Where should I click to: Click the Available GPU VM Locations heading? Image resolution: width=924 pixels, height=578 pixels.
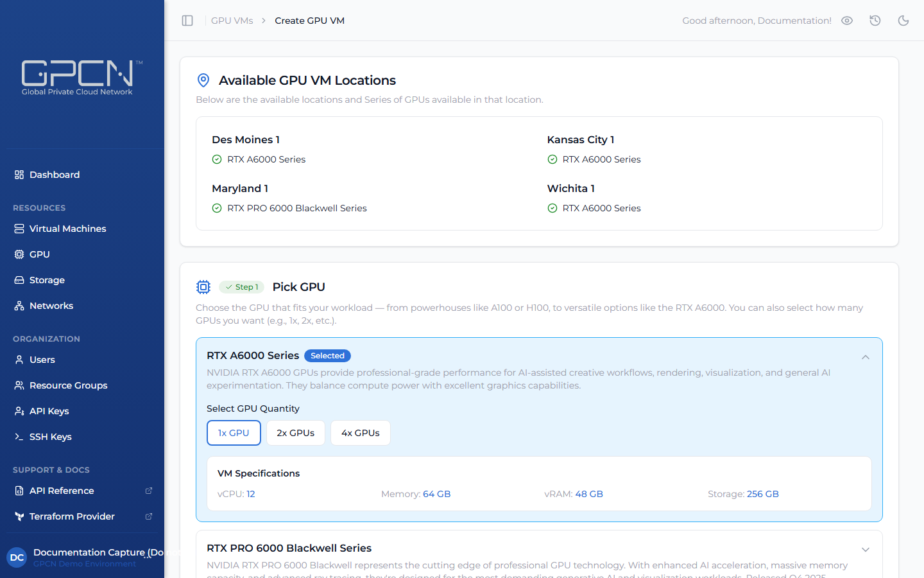pos(307,80)
